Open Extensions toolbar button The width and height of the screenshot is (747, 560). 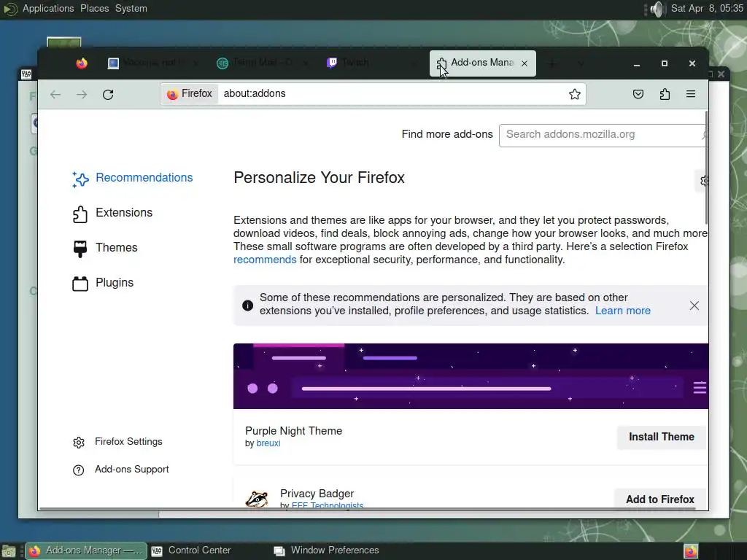pyautogui.click(x=665, y=94)
